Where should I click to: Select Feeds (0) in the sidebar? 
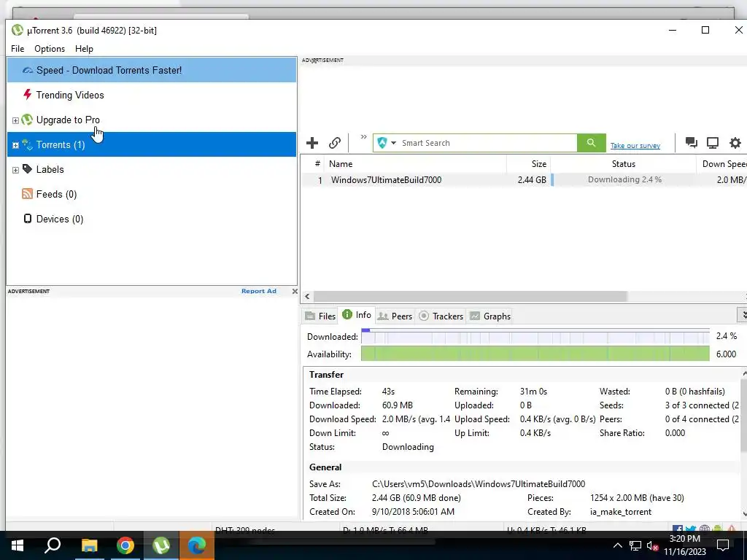click(x=152, y=194)
